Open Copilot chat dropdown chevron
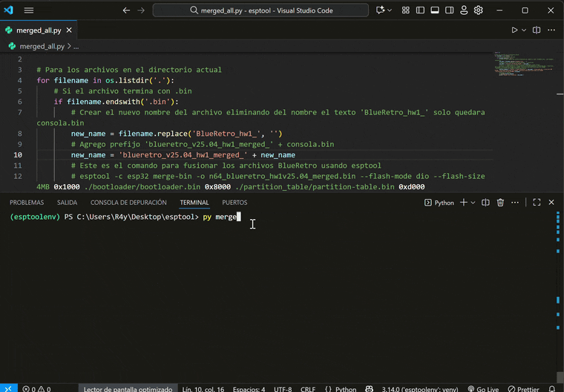 pos(391,10)
